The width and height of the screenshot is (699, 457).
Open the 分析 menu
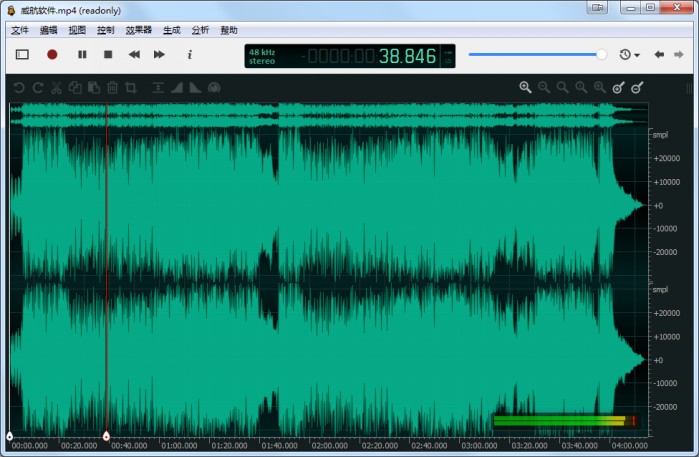(x=200, y=30)
